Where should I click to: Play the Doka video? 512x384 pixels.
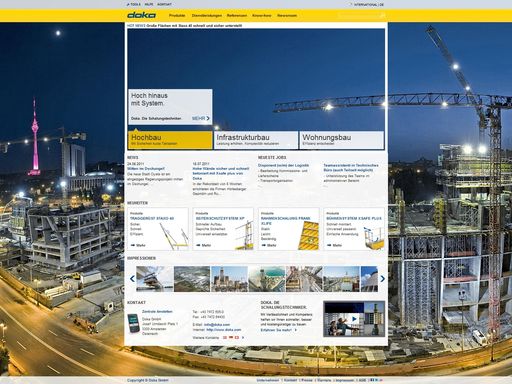(354, 319)
